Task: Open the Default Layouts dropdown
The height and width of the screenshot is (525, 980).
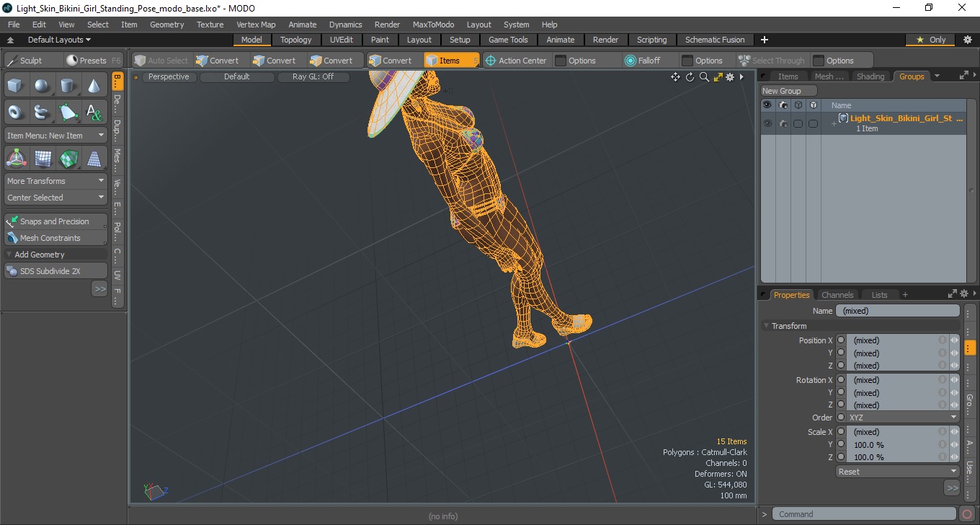Action: pyautogui.click(x=59, y=40)
